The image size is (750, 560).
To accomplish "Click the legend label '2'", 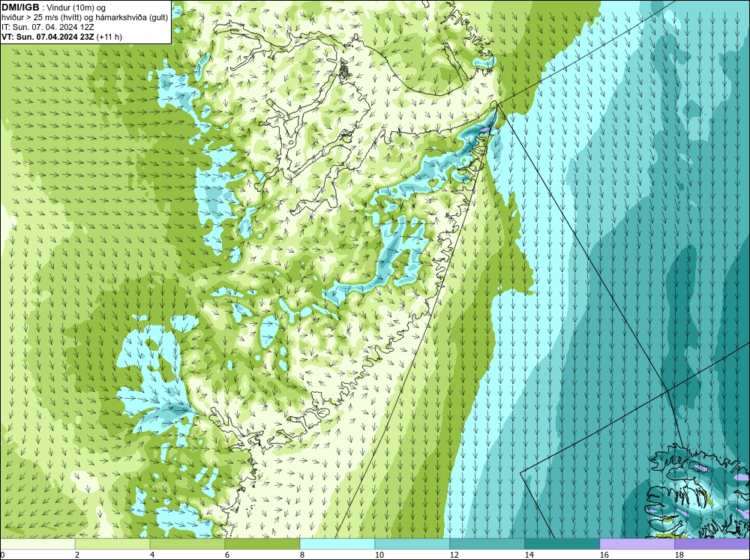I will 77,555.
